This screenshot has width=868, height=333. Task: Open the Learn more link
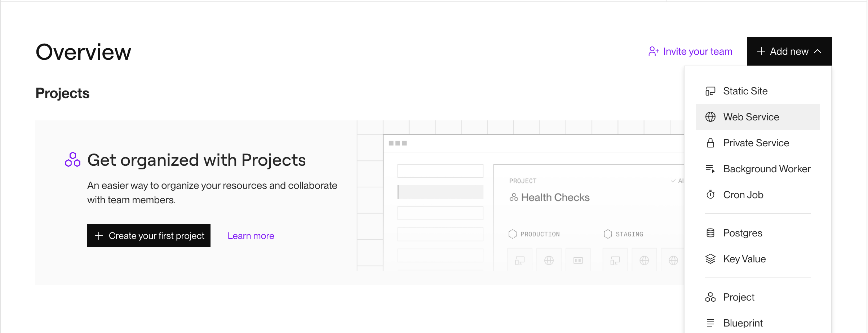(x=251, y=236)
